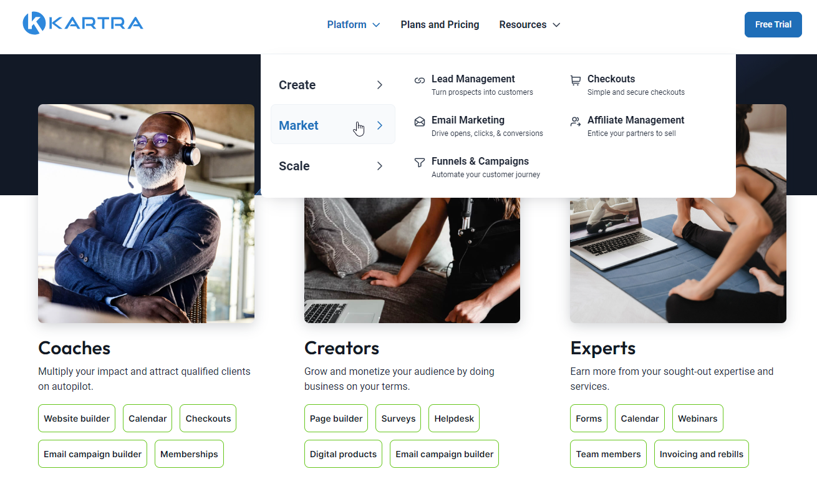Click the Kartra logo icon
Image resolution: width=817 pixels, height=504 pixels.
34,24
